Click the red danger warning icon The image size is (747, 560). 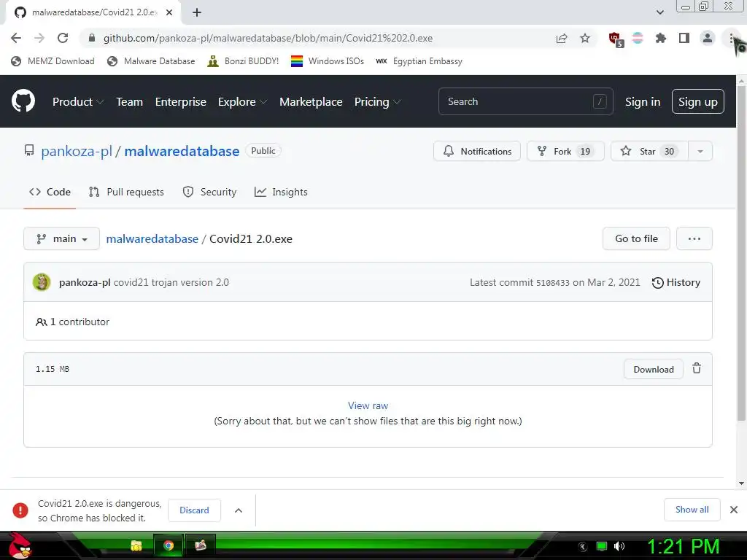click(x=20, y=510)
